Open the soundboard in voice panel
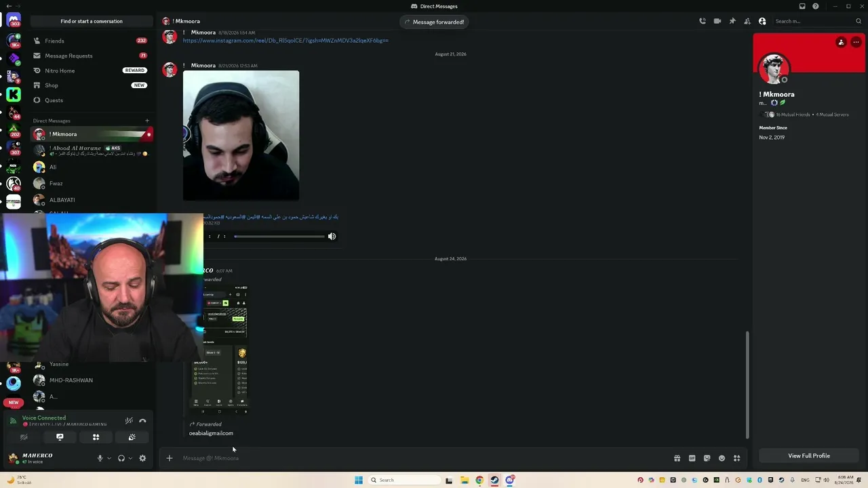This screenshot has width=868, height=488. tap(132, 437)
